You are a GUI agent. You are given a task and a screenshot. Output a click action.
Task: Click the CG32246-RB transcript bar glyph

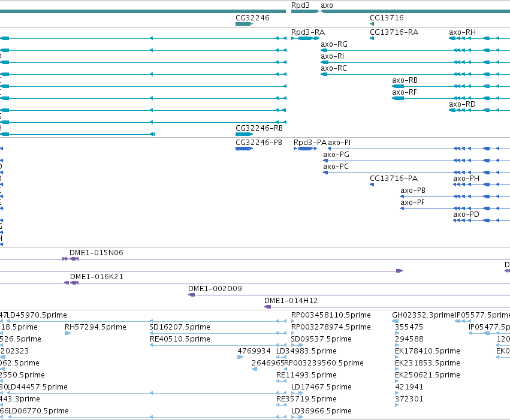(244, 134)
